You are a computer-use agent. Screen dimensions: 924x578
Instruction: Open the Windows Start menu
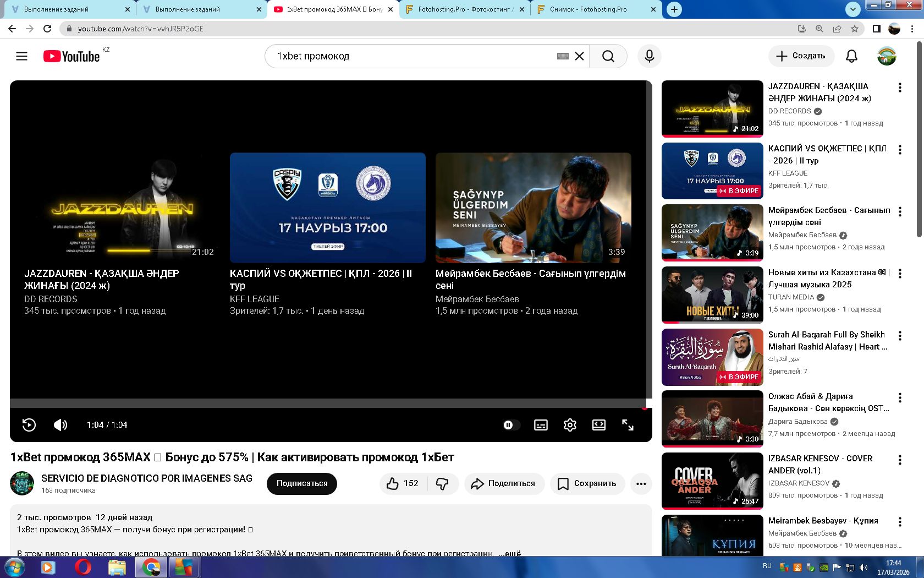(x=14, y=567)
